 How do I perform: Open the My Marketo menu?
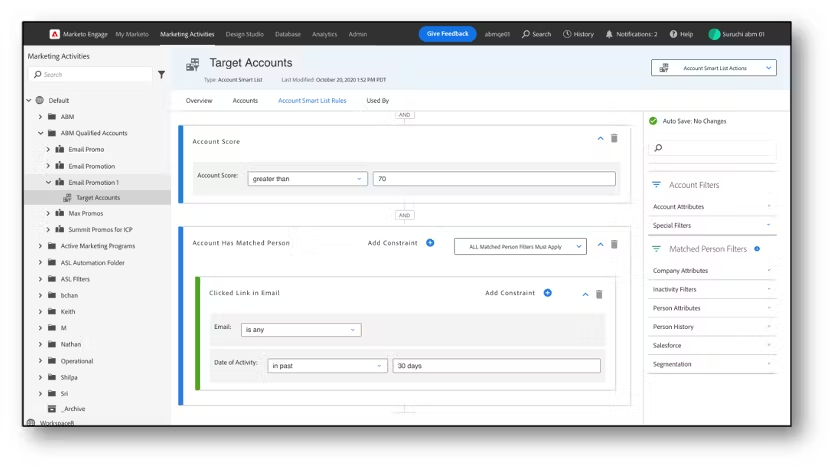(x=132, y=34)
